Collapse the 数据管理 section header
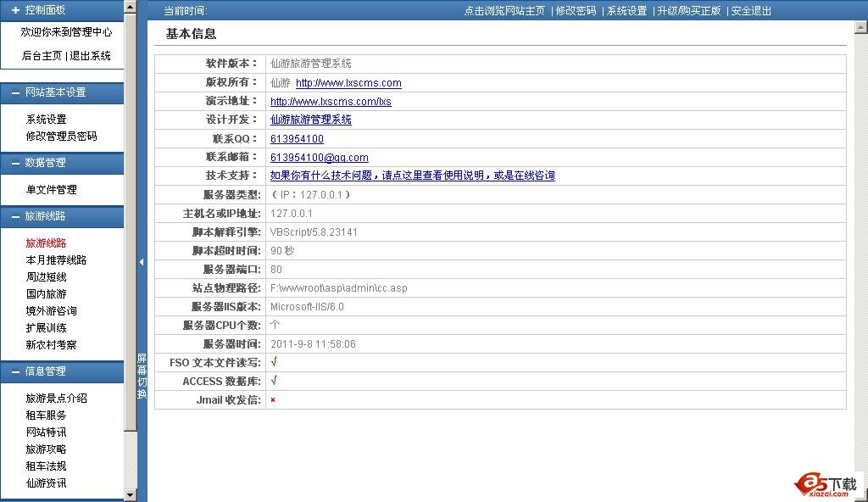Image resolution: width=868 pixels, height=502 pixels. [x=62, y=163]
